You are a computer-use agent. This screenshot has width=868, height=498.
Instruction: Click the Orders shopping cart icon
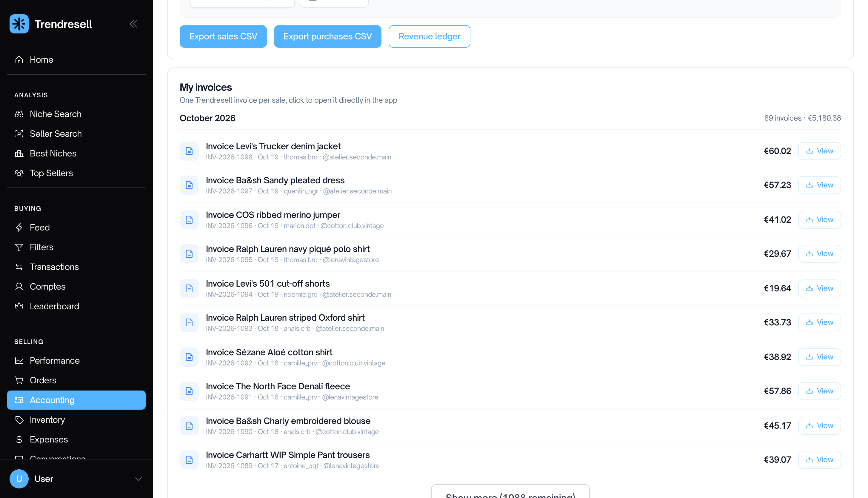tap(19, 380)
